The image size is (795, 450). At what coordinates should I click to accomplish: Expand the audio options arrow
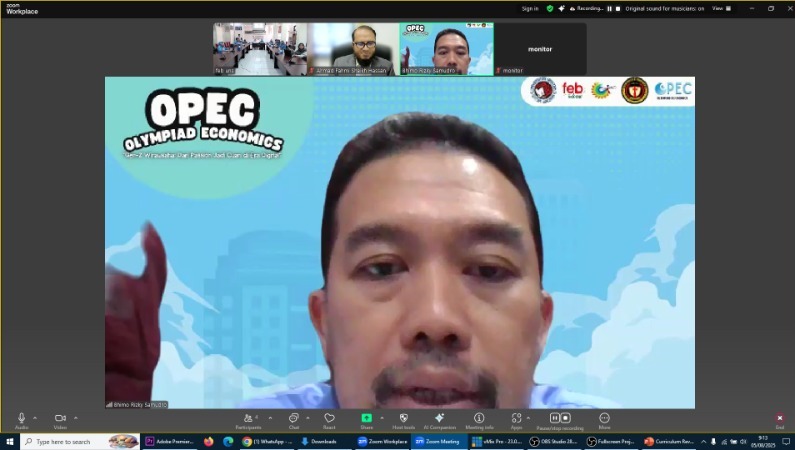click(x=35, y=418)
